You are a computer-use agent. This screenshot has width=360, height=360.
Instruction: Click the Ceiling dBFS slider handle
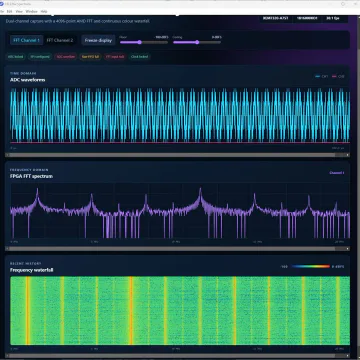tap(197, 42)
